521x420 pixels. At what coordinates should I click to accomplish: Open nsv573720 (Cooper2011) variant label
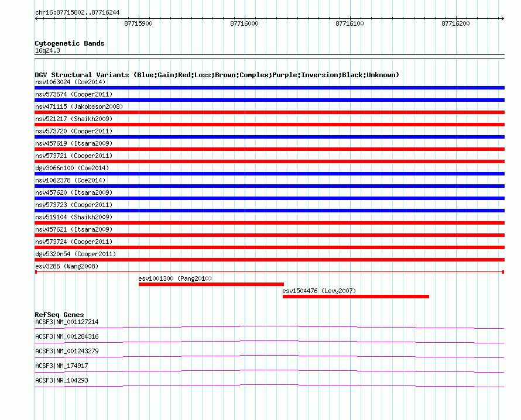(x=74, y=131)
